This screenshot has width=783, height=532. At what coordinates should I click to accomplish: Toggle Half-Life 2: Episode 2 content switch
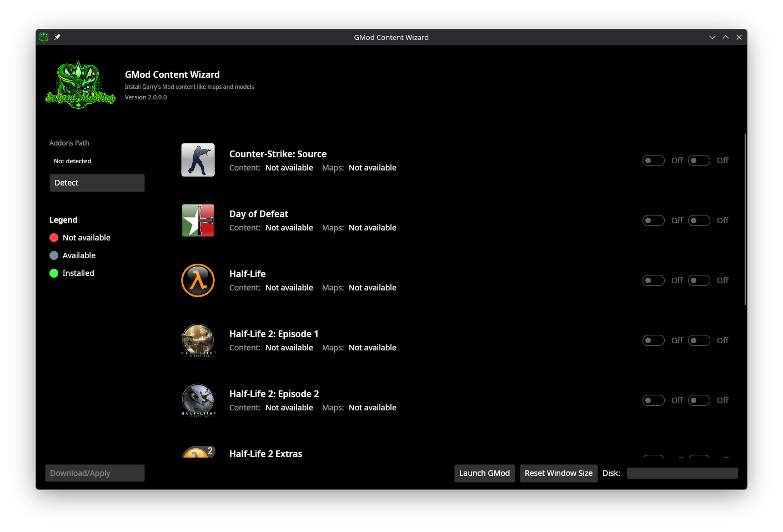[x=654, y=400]
